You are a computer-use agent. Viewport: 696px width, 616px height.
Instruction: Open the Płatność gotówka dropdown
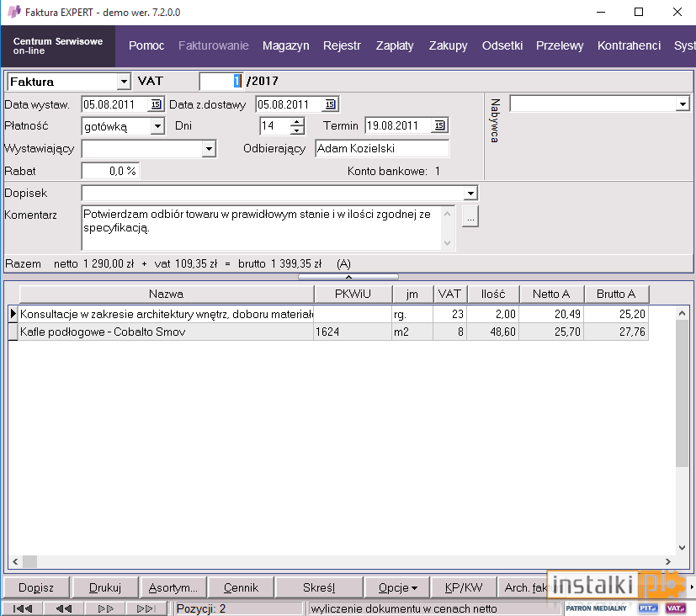[157, 126]
